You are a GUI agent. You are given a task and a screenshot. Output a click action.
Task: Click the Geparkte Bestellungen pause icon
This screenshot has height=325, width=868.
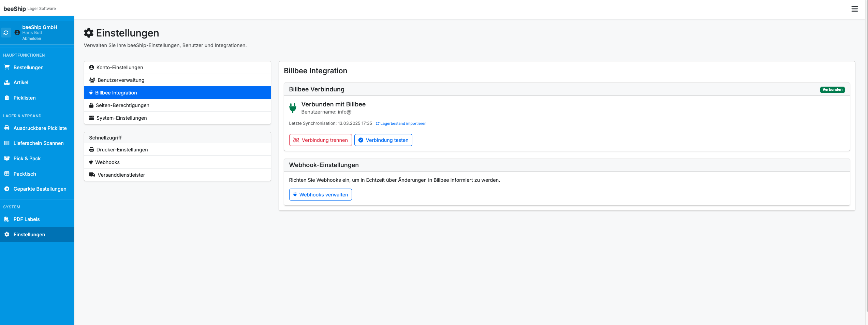click(x=7, y=189)
